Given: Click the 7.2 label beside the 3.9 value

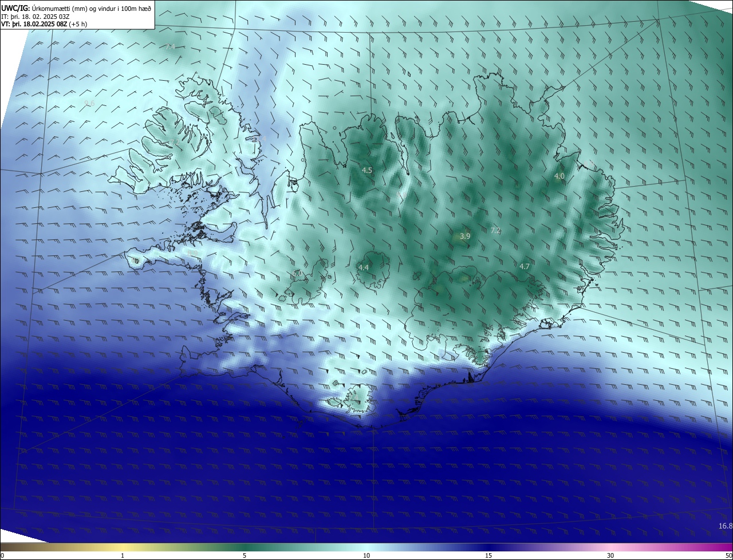Looking at the screenshot, I should (x=496, y=230).
